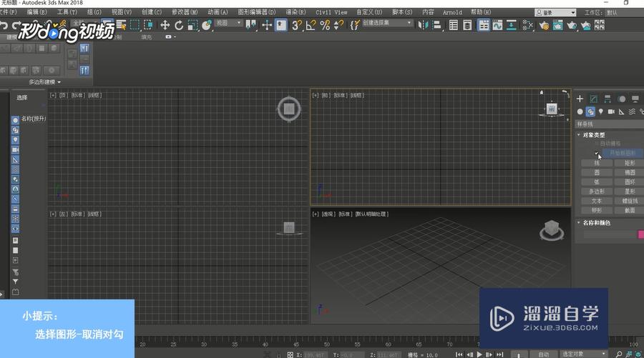
Task: Switch to the Modify command panel tab
Action: click(x=593, y=99)
